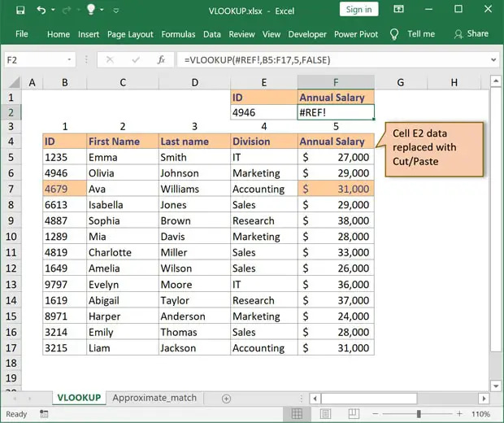This screenshot has width=504, height=423.
Task: Click the 110% zoom level
Action: click(x=480, y=414)
